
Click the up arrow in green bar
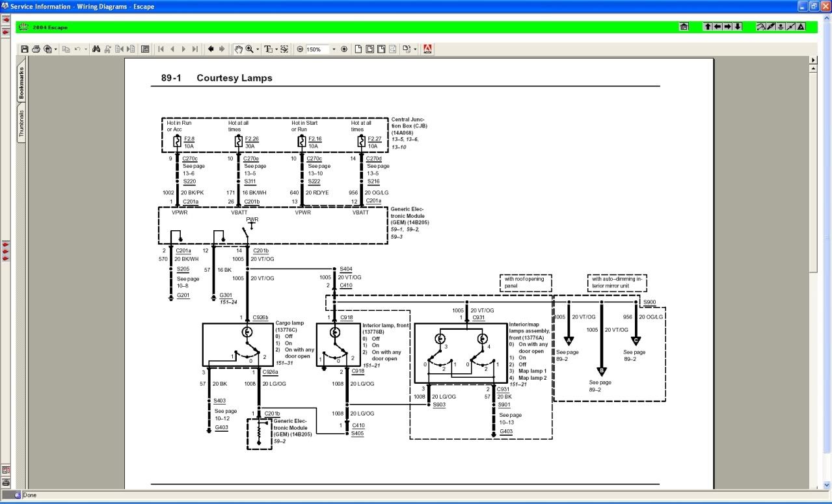click(707, 27)
